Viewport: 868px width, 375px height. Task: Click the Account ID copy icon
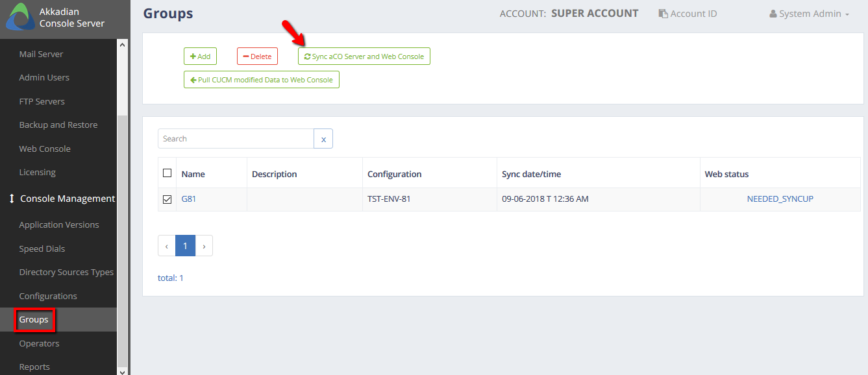tap(663, 14)
